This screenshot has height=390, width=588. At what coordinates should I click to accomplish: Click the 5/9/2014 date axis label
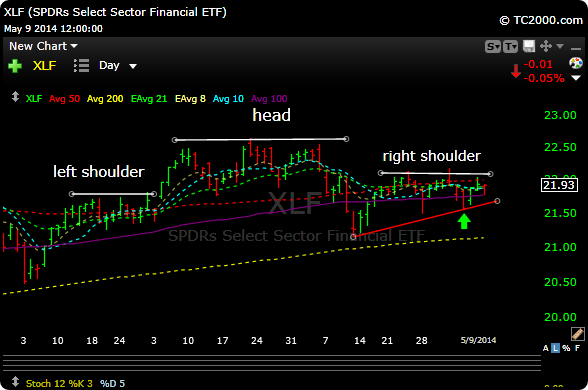478,340
